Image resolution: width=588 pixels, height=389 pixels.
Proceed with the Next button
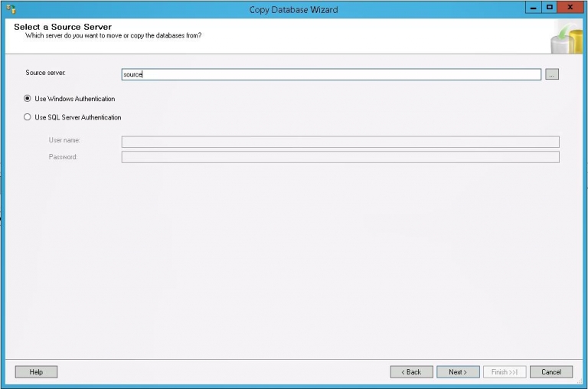tap(458, 372)
